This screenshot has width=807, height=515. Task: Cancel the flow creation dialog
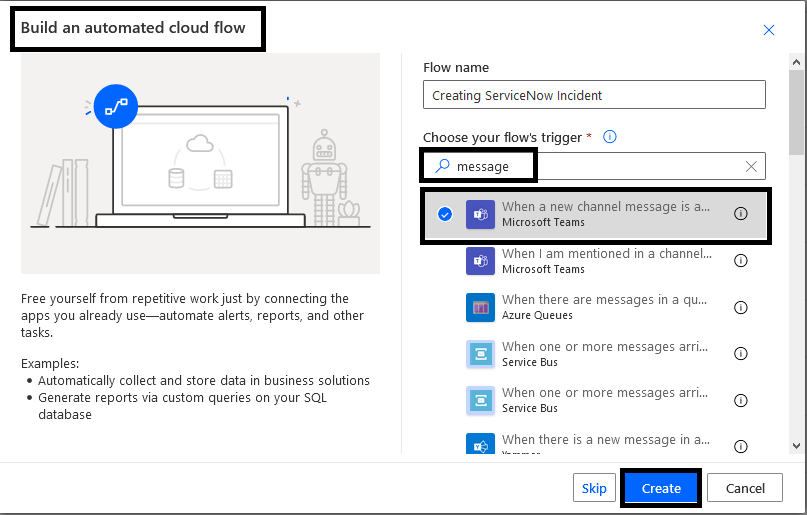(x=745, y=488)
